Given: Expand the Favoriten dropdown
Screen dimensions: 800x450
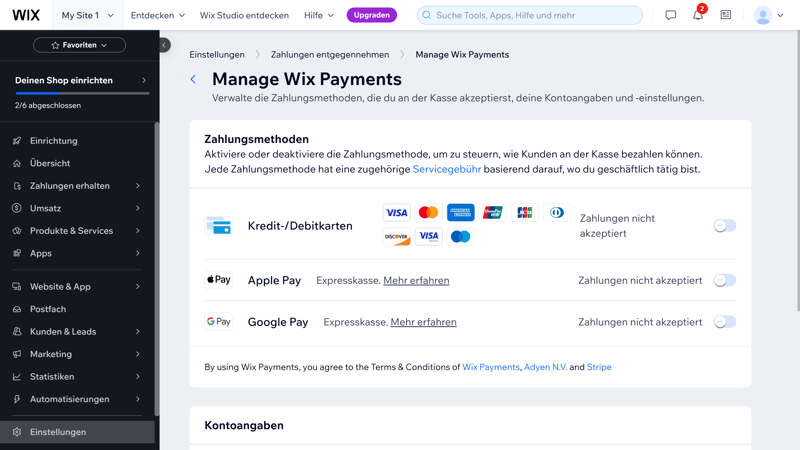Looking at the screenshot, I should [79, 45].
